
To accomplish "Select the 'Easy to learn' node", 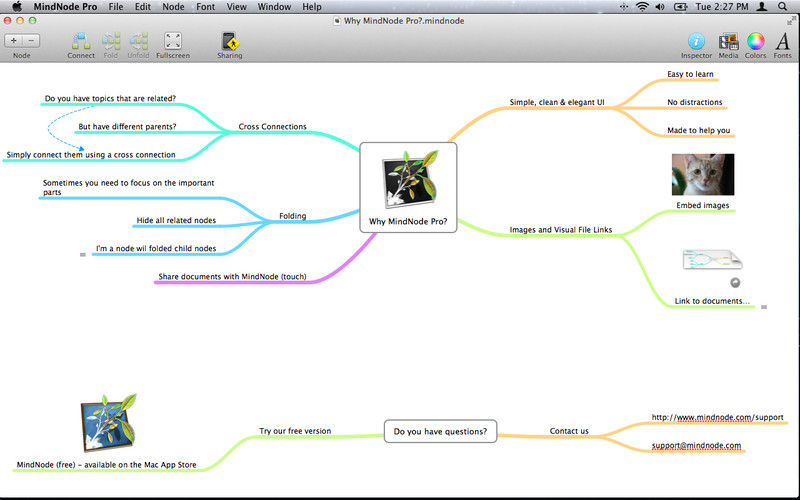I will coord(690,74).
